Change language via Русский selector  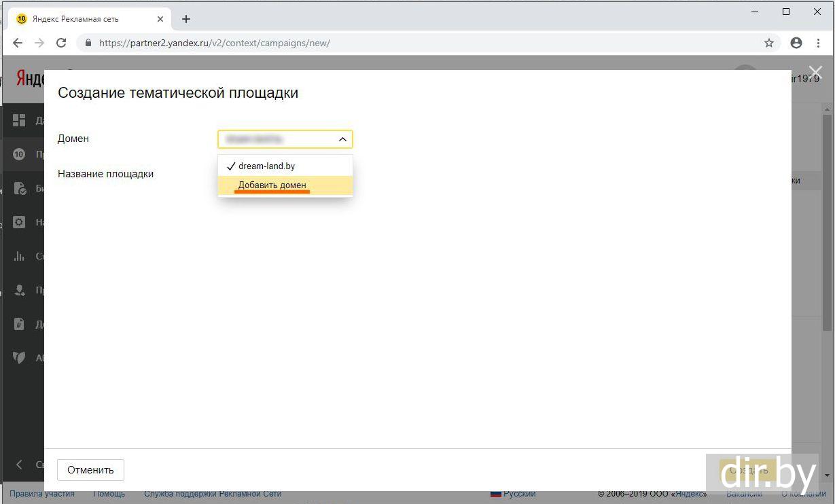(513, 494)
